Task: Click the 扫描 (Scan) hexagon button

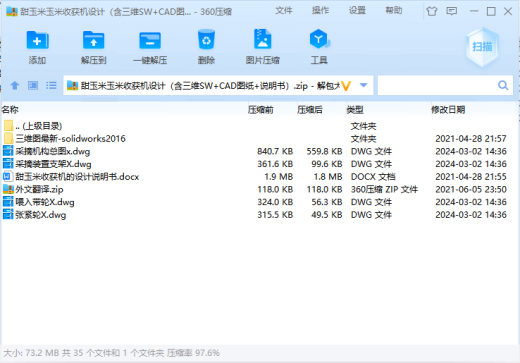Action: [x=482, y=47]
